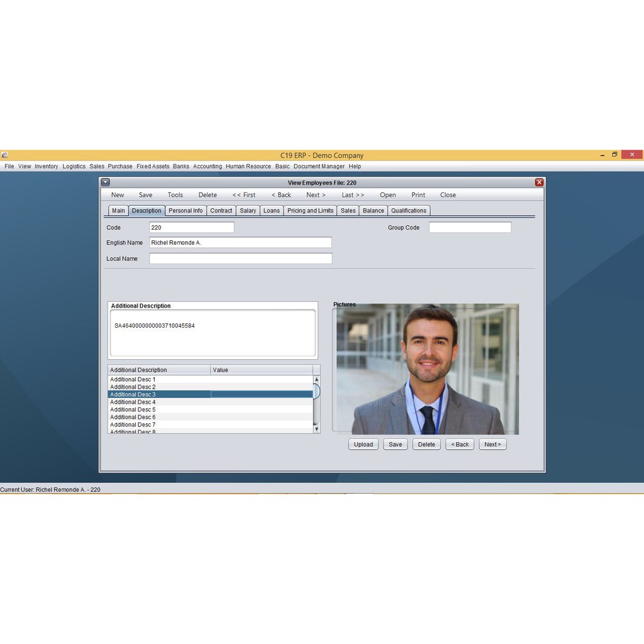Viewport: 644px width, 644px height.
Task: Switch to the Main tab
Action: tap(118, 211)
